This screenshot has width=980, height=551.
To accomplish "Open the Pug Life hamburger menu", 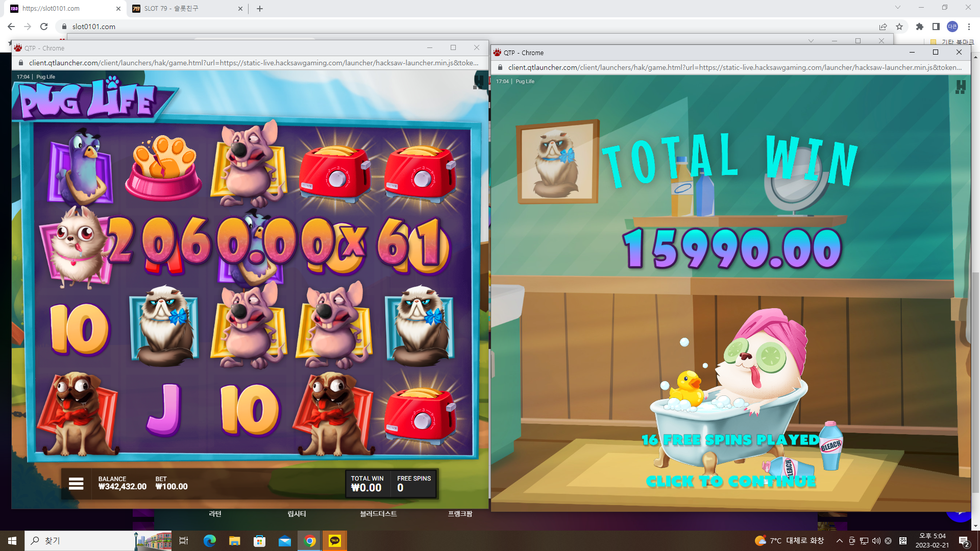I will coord(76,483).
